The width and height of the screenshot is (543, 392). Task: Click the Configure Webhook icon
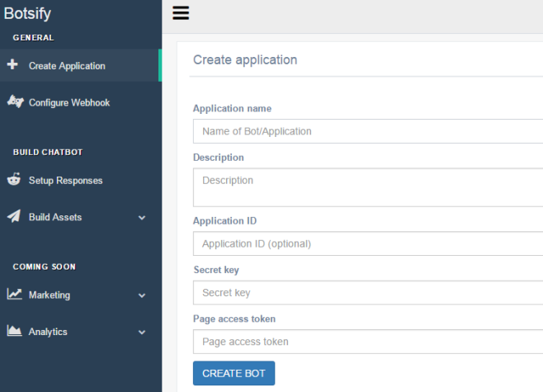[x=14, y=102]
